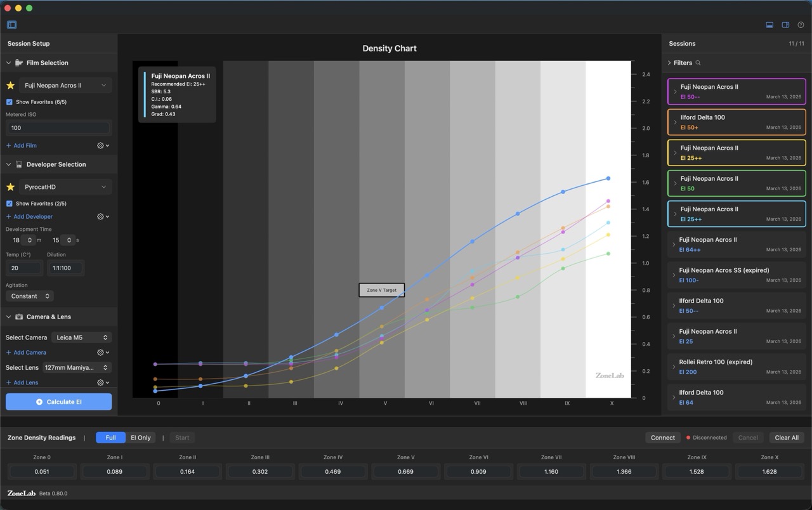Collapse the Developer Selection section
The width and height of the screenshot is (812, 510).
point(8,164)
